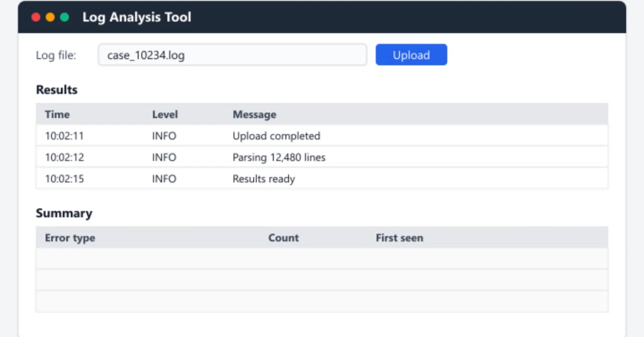The width and height of the screenshot is (644, 337).
Task: Select the 10:02:12 time cell
Action: pos(64,157)
